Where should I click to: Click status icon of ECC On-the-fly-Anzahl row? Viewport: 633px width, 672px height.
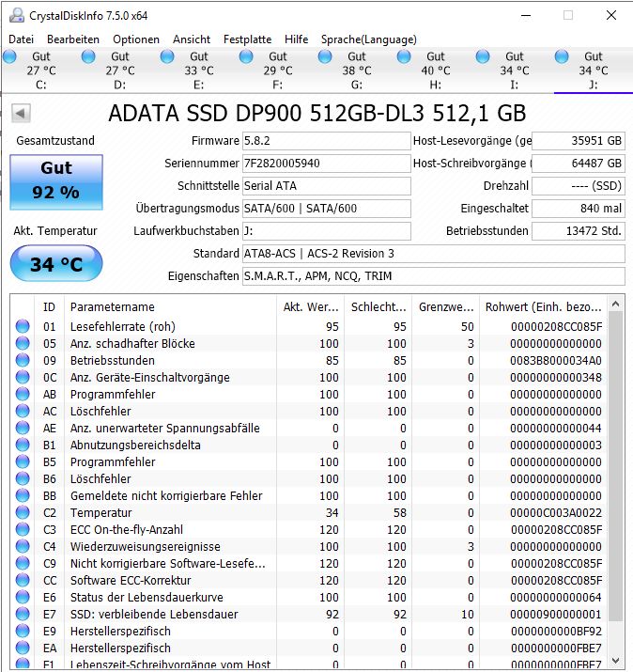click(x=23, y=529)
